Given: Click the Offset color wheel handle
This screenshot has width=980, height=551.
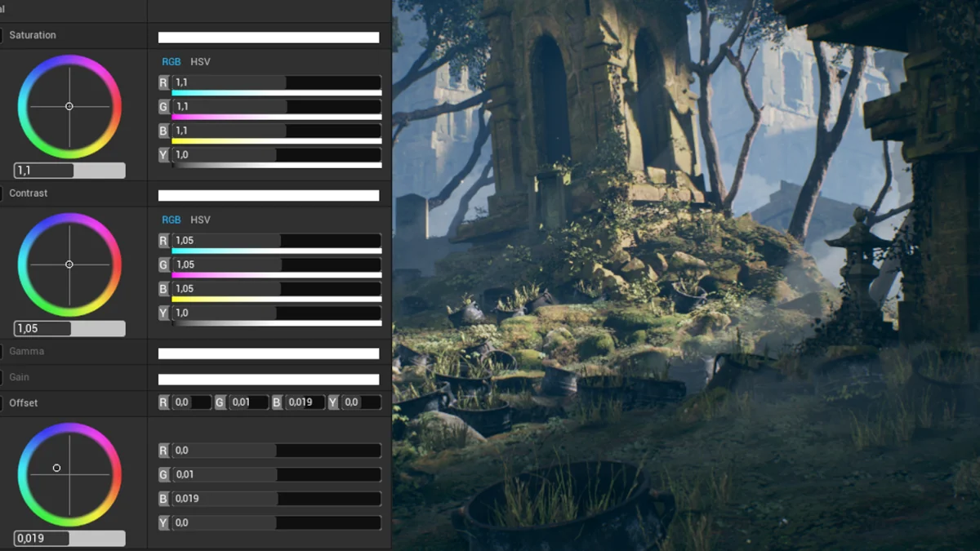Looking at the screenshot, I should coord(56,468).
